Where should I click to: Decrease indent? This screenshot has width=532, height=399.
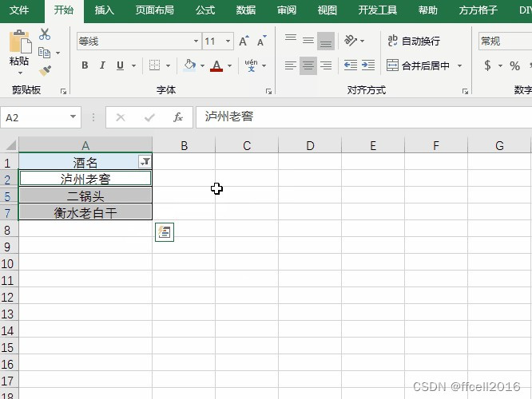click(350, 65)
